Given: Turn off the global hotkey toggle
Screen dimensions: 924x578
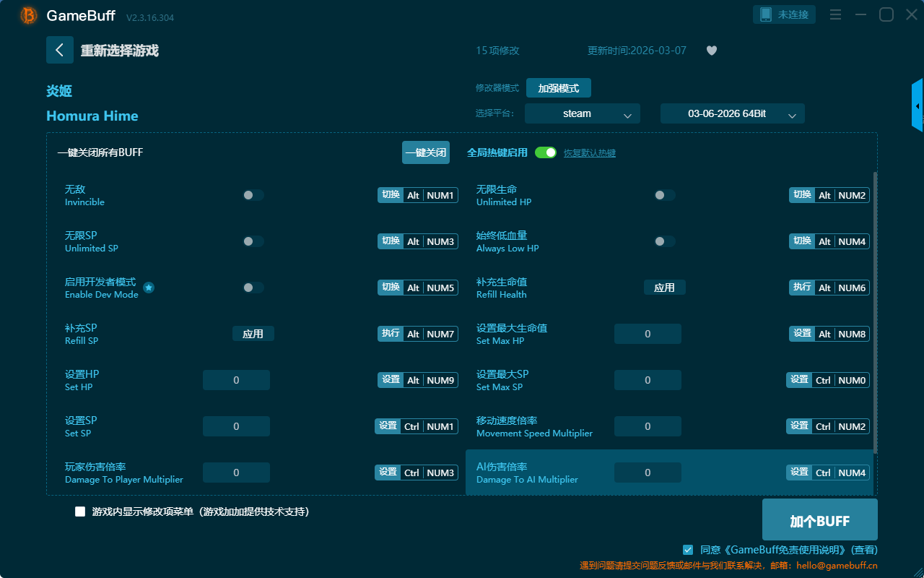Looking at the screenshot, I should [546, 152].
